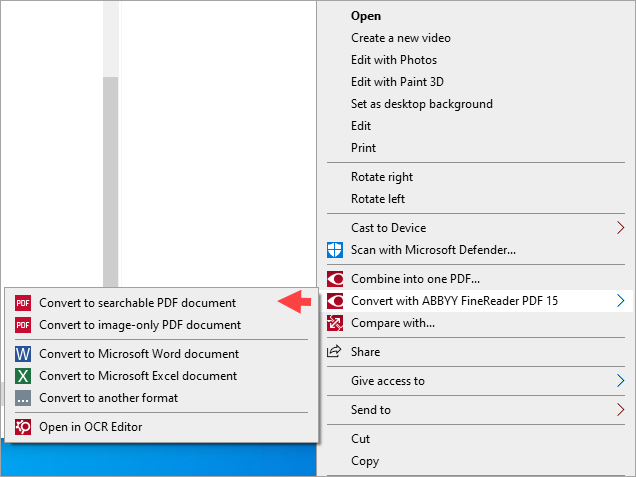Click the PDF icon beside searchable PDF option
636x477 pixels.
coord(22,303)
